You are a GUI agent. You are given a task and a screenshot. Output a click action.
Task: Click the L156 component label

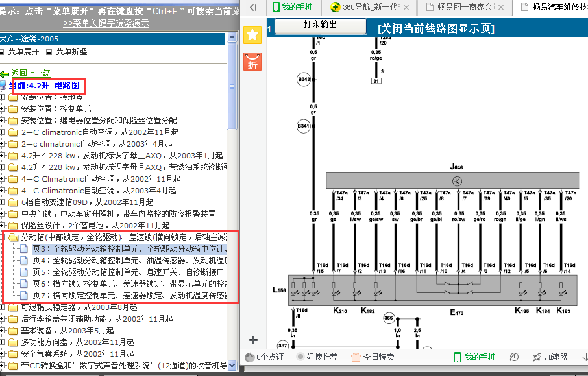279,290
